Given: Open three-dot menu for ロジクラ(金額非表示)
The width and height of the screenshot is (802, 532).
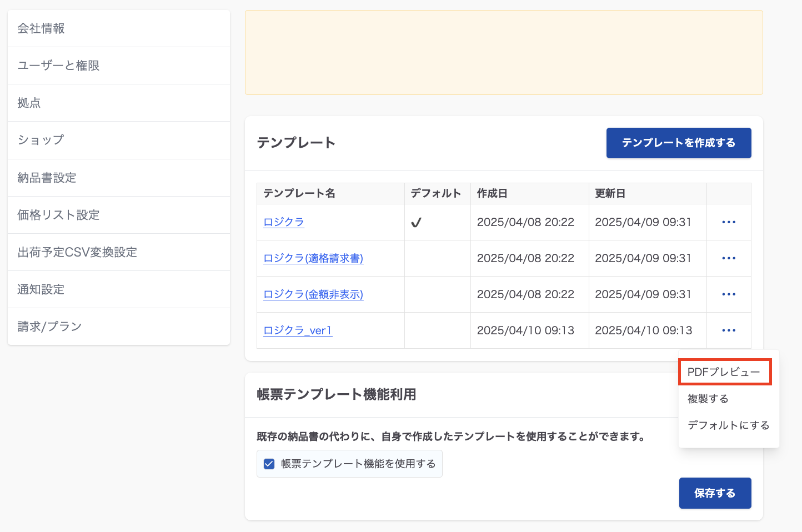Looking at the screenshot, I should point(729,294).
